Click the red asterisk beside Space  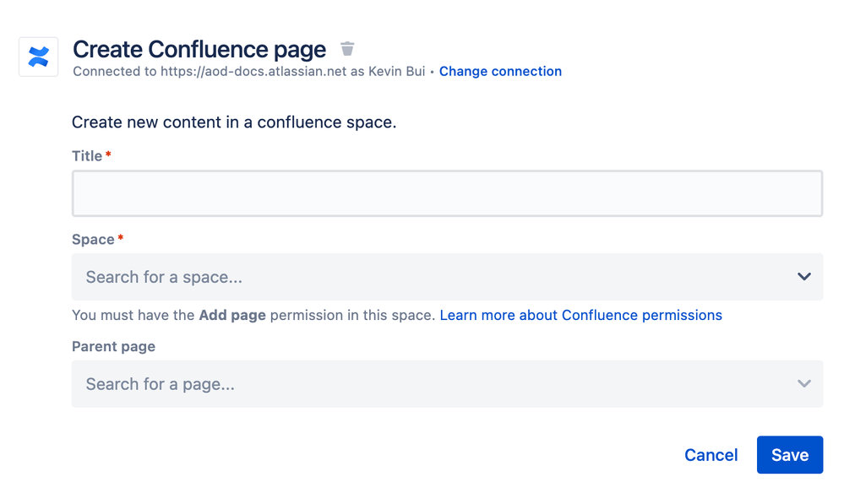pyautogui.click(x=120, y=239)
